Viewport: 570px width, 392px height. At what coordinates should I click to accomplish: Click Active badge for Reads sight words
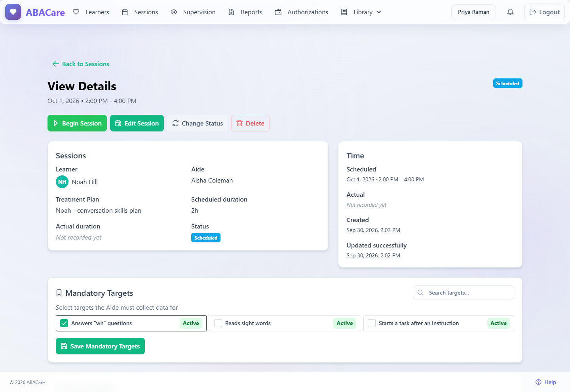tap(344, 323)
